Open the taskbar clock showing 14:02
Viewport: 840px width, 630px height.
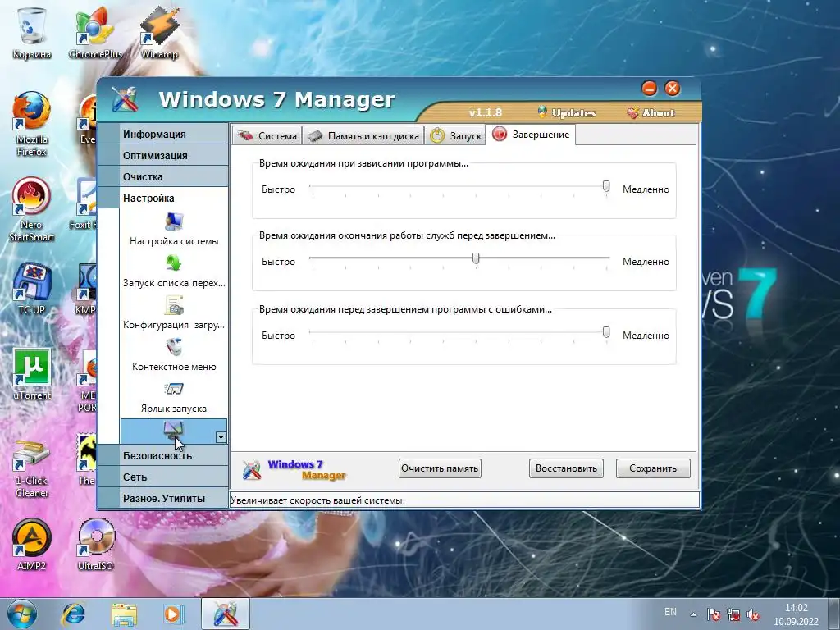(x=796, y=614)
